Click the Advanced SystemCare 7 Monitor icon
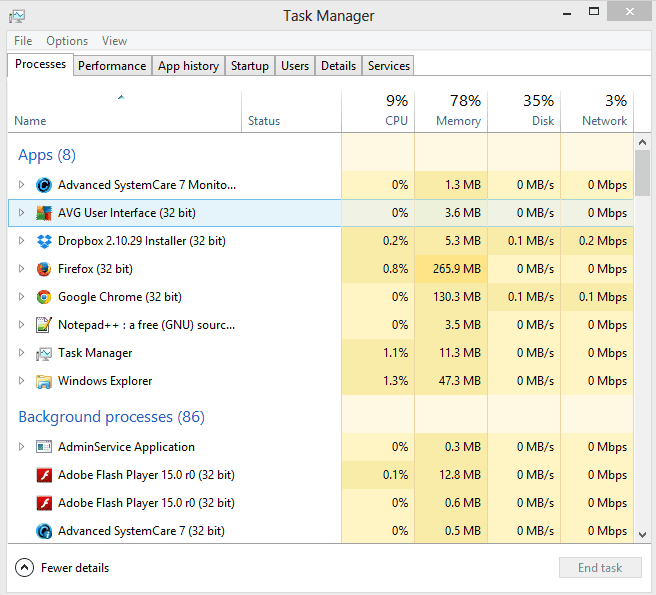 coord(43,185)
